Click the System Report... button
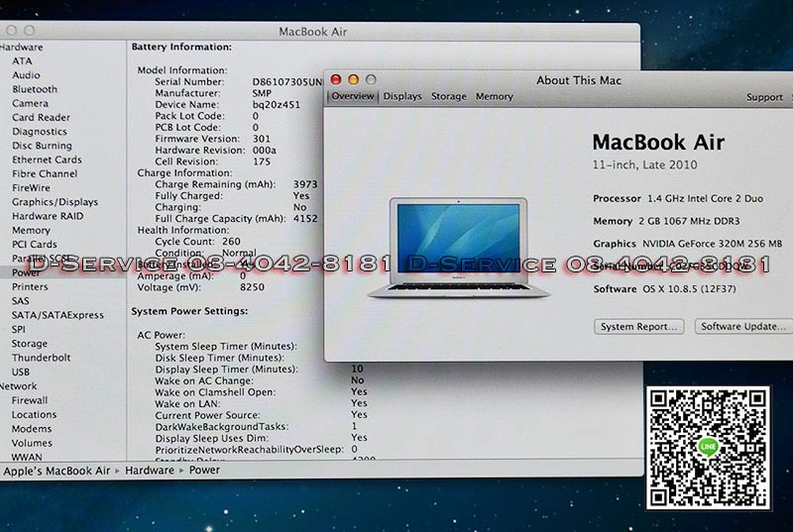The height and width of the screenshot is (532, 793). coord(638,326)
